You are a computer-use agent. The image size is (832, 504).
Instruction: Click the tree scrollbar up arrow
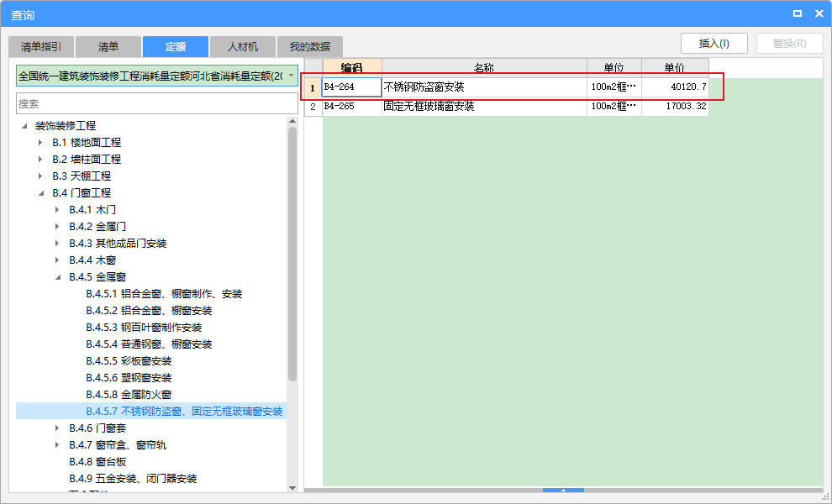292,122
